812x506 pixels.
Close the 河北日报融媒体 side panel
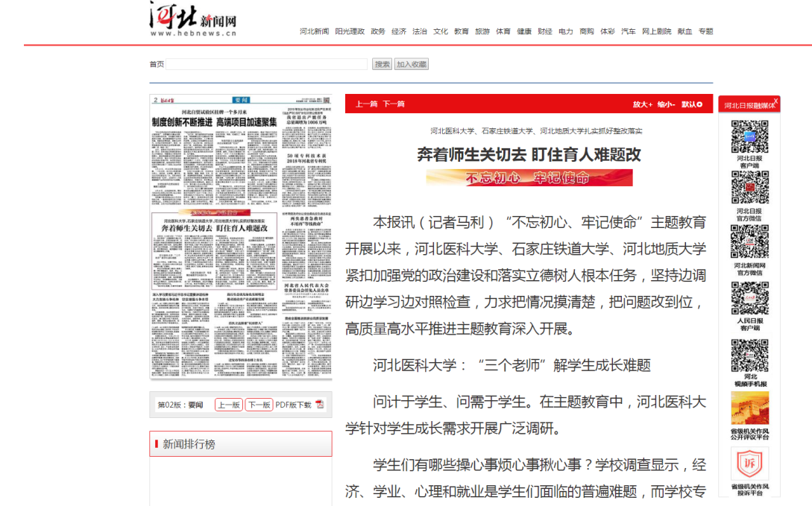click(775, 101)
